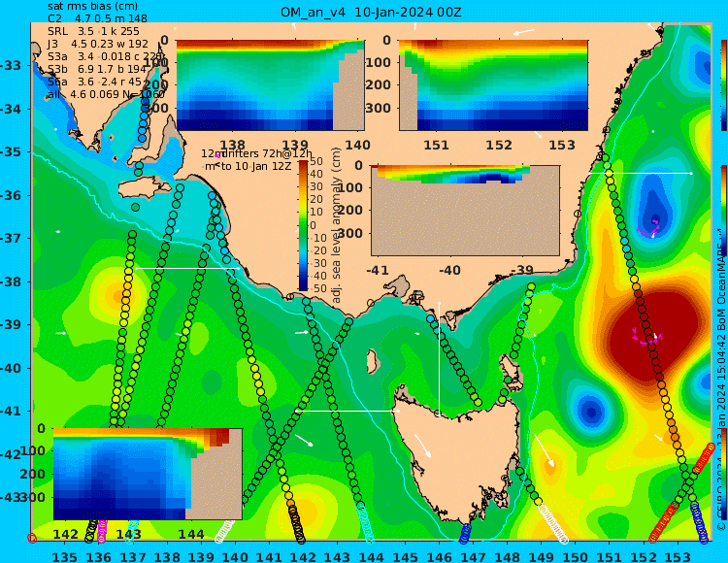Image resolution: width=728 pixels, height=563 pixels.
Task: Click the 'adj. sea level anomaly (cm)' label
Action: coord(336,225)
